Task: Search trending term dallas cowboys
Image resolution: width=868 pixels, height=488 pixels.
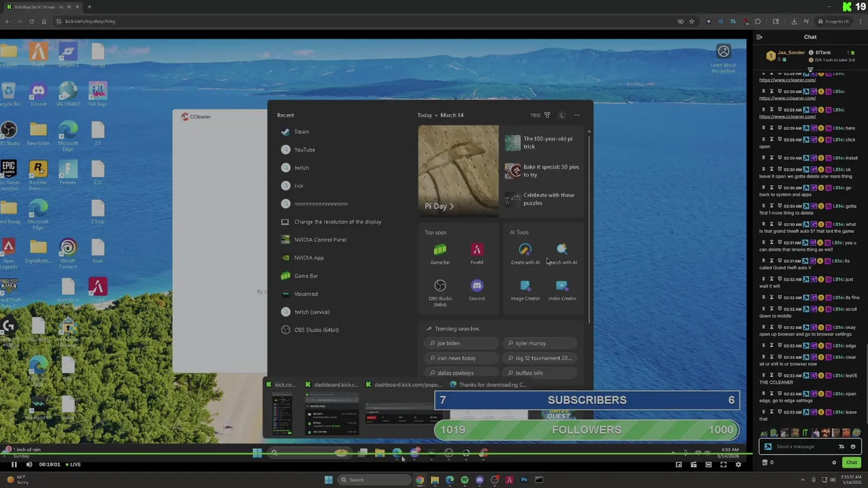Action: pyautogui.click(x=462, y=373)
